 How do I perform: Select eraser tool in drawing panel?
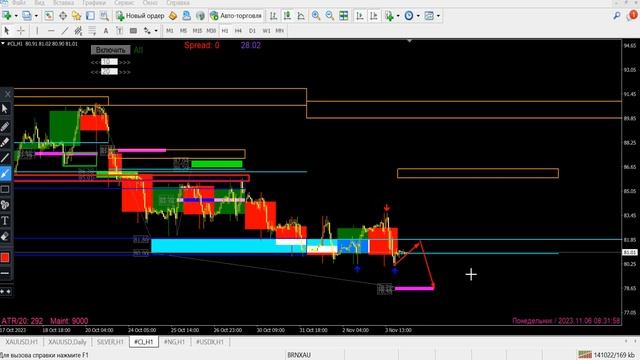[5, 236]
